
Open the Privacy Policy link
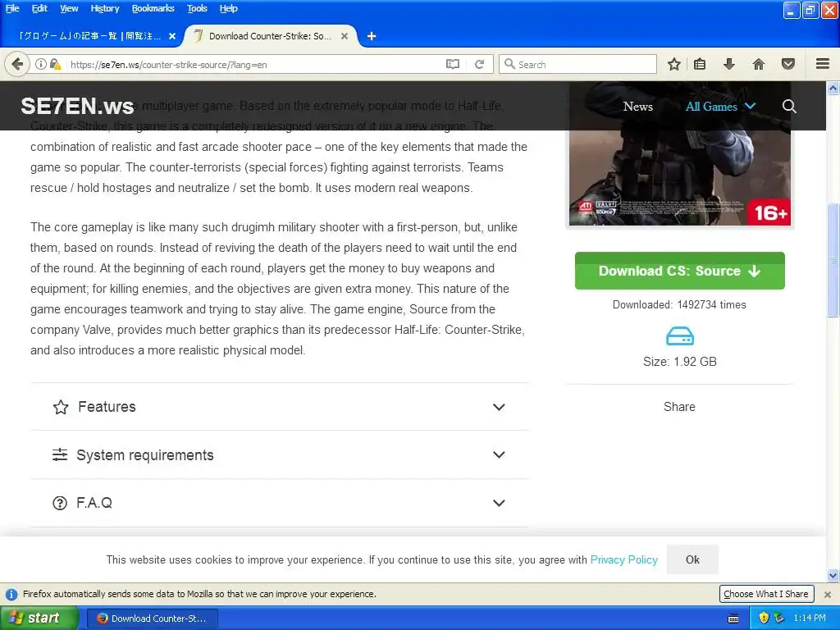point(623,559)
